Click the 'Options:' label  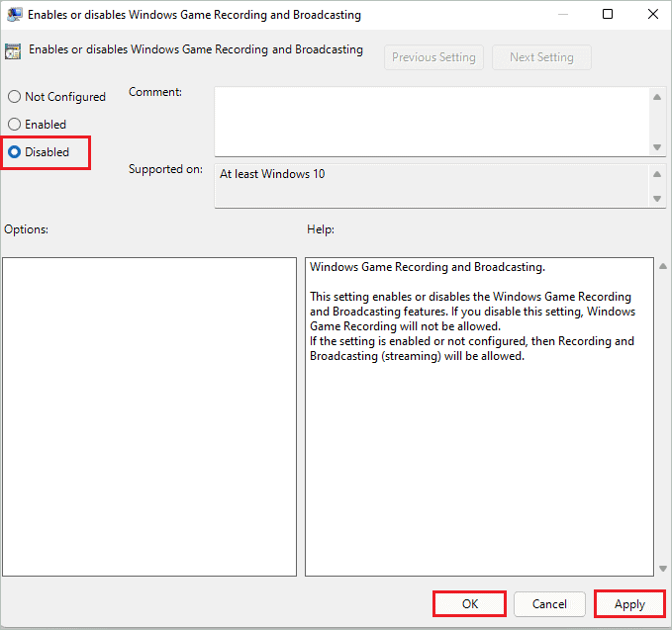click(x=26, y=229)
